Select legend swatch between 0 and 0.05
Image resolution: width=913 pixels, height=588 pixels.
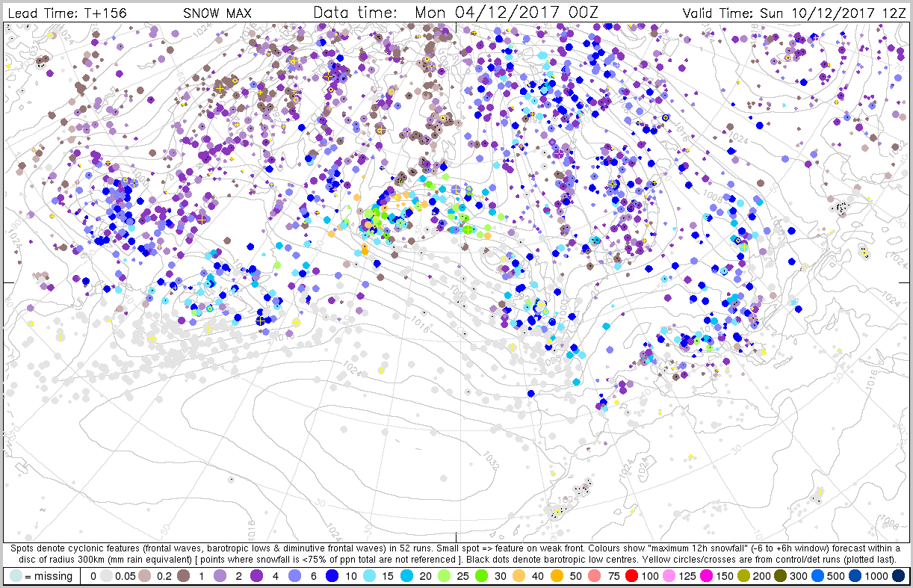pos(106,576)
